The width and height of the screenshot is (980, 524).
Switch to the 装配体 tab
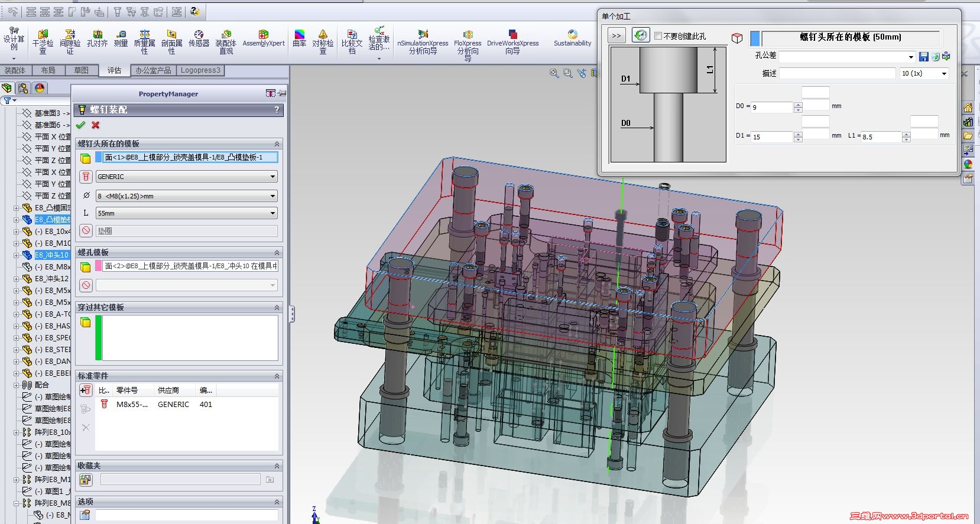[15, 70]
